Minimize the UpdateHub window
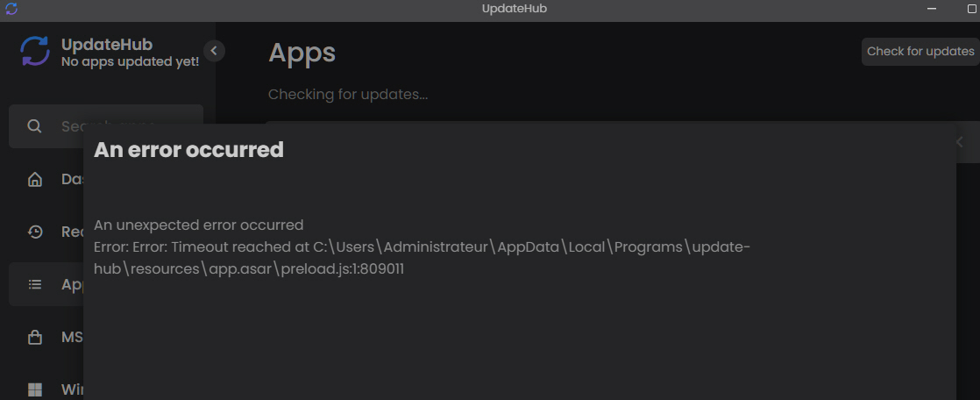This screenshot has width=980, height=400. 932,9
